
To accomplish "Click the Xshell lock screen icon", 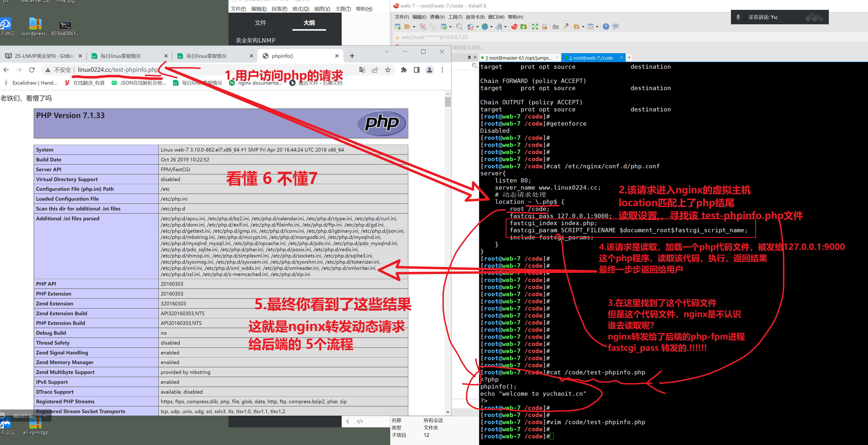I will coord(544,27).
